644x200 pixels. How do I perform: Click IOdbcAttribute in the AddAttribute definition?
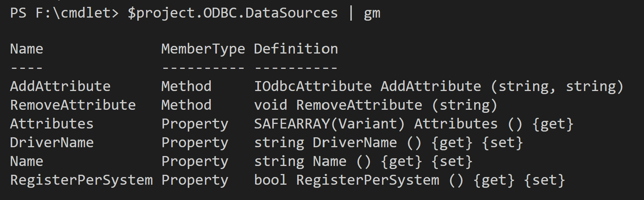point(312,86)
